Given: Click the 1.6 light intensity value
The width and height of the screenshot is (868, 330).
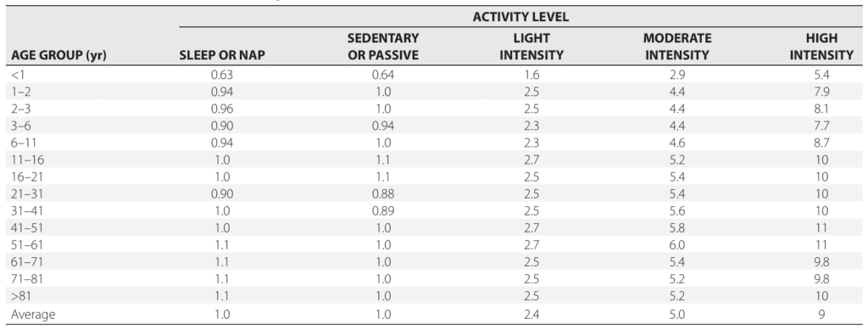Looking at the screenshot, I should [x=531, y=75].
